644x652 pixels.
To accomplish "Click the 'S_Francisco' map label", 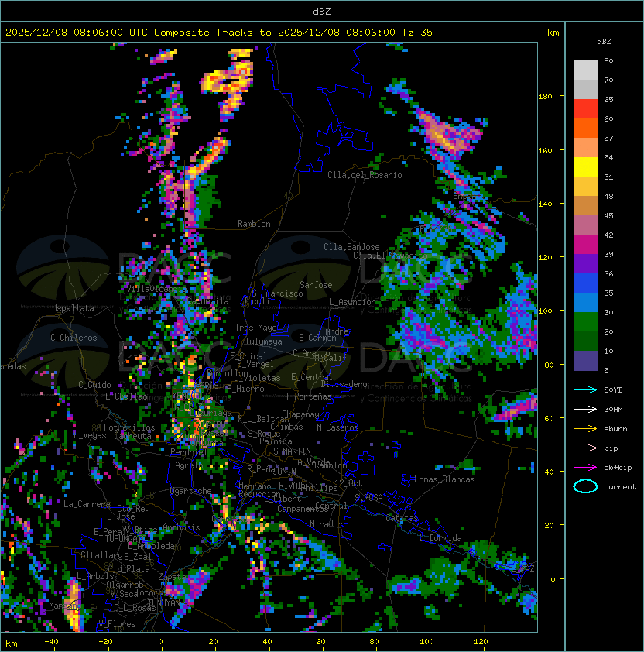I will 277,293.
